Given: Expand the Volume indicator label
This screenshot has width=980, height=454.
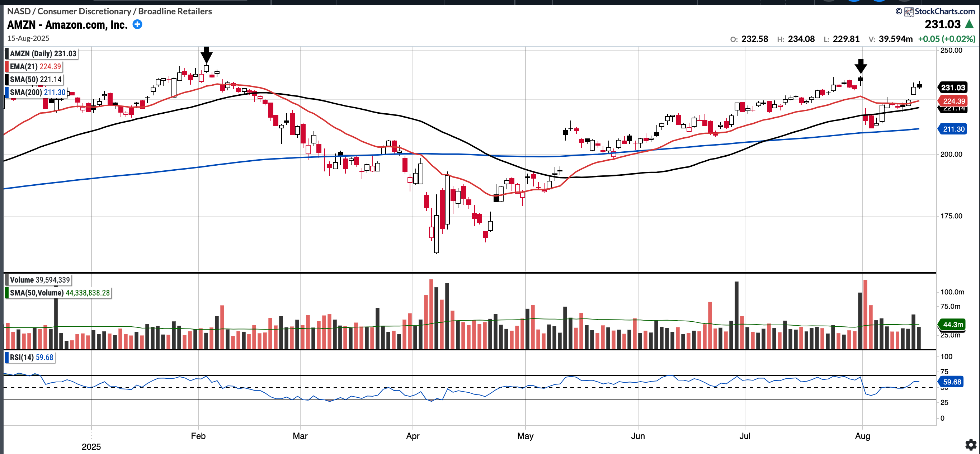Looking at the screenshot, I should [39, 280].
